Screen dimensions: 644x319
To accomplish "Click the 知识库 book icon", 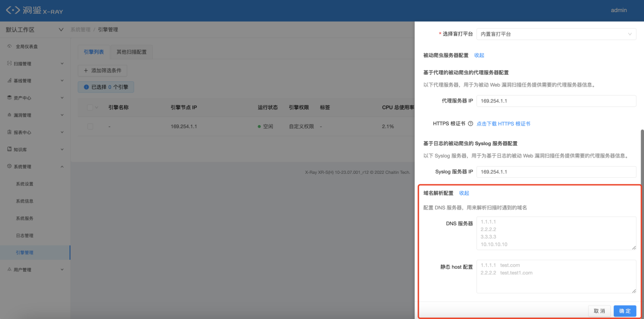I will tap(10, 149).
